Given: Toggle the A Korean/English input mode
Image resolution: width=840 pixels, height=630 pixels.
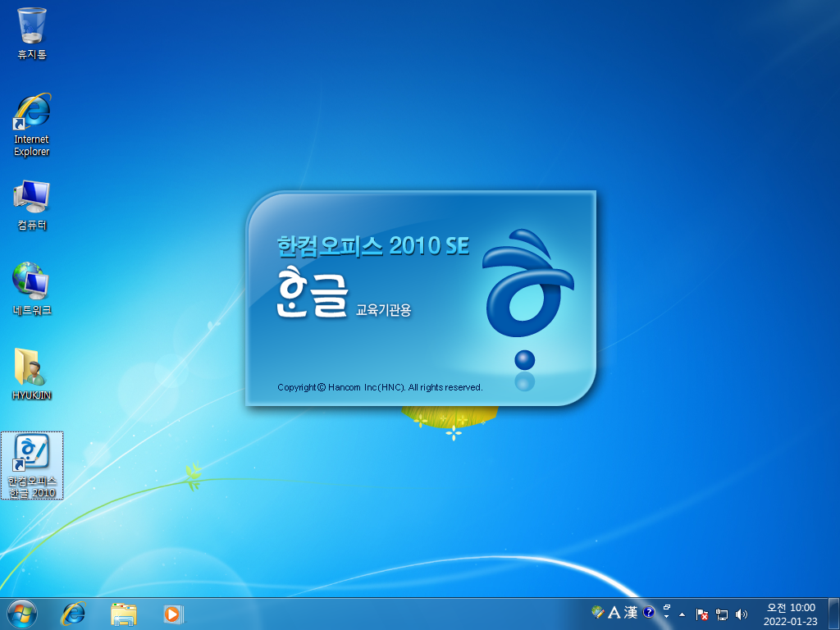Looking at the screenshot, I should pos(614,612).
